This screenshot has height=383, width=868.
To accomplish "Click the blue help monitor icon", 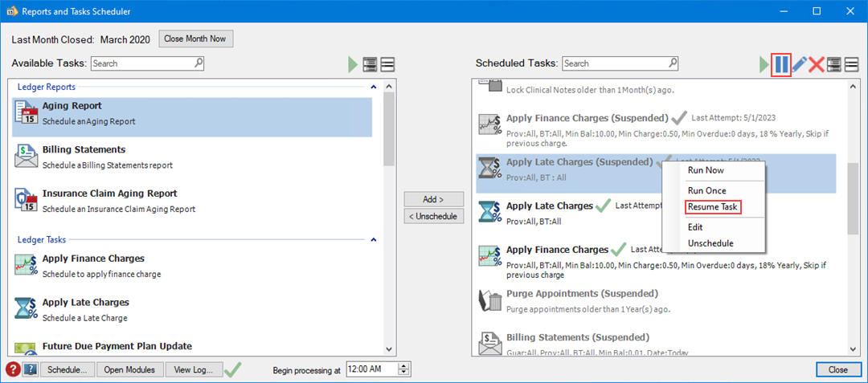I will [x=31, y=369].
